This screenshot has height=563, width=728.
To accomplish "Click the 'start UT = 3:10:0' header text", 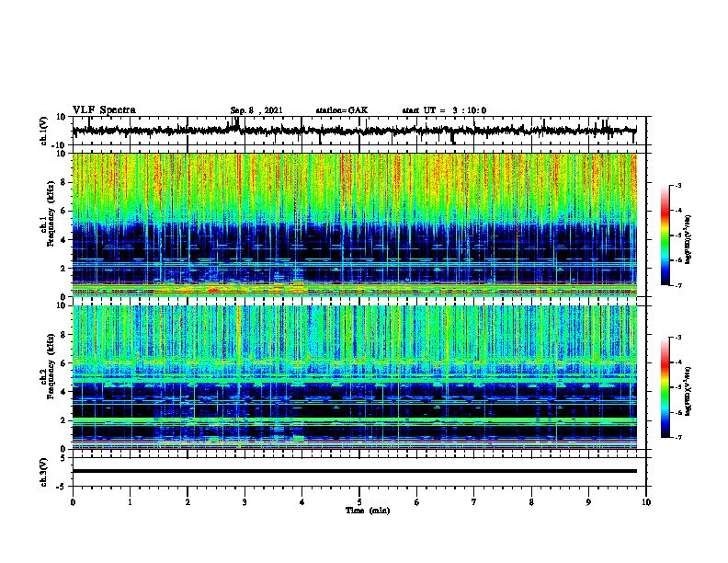I will click(x=444, y=110).
